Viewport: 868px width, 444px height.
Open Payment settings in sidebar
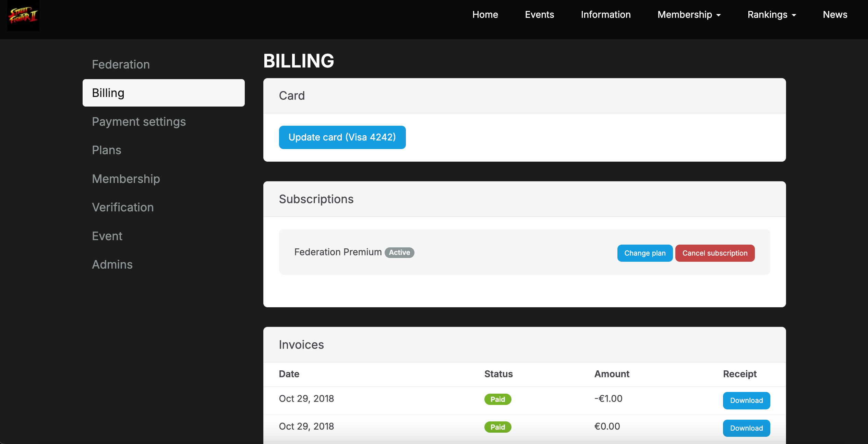pos(139,122)
